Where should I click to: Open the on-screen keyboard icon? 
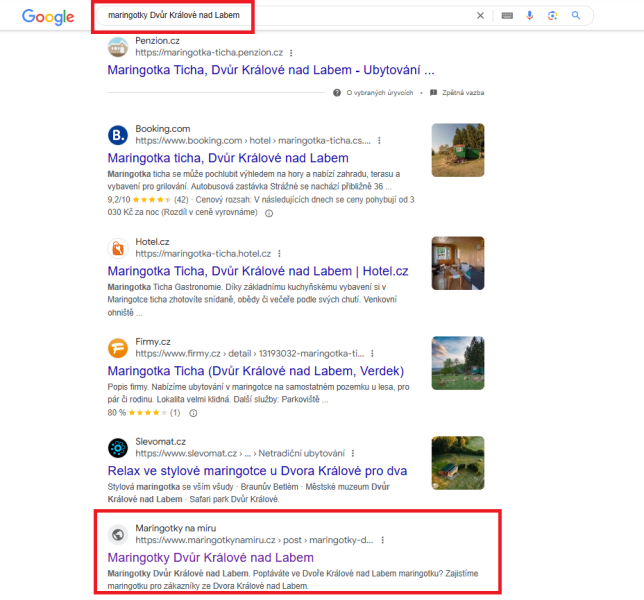pos(507,16)
